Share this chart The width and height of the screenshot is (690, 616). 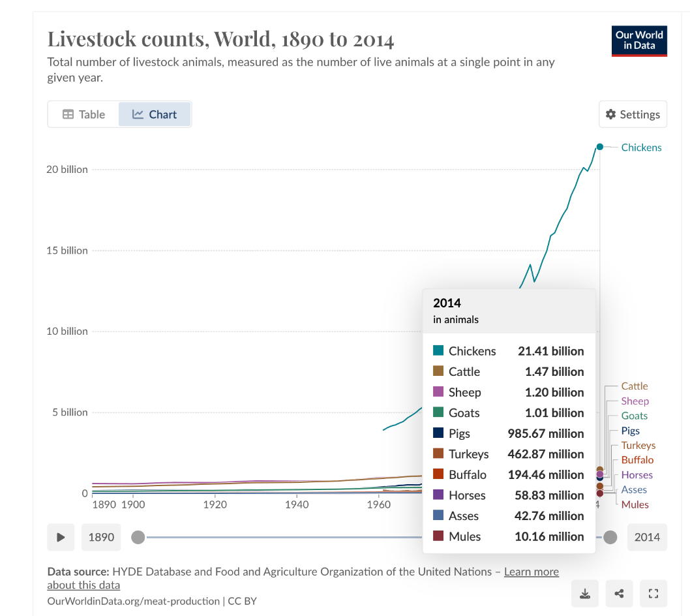pyautogui.click(x=619, y=594)
